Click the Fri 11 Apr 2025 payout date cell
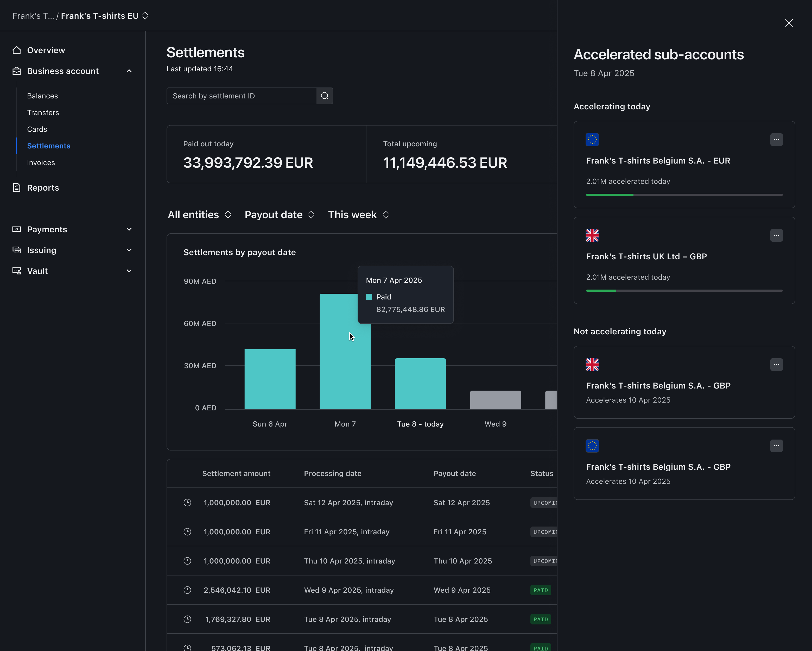The height and width of the screenshot is (651, 812). [x=459, y=531]
